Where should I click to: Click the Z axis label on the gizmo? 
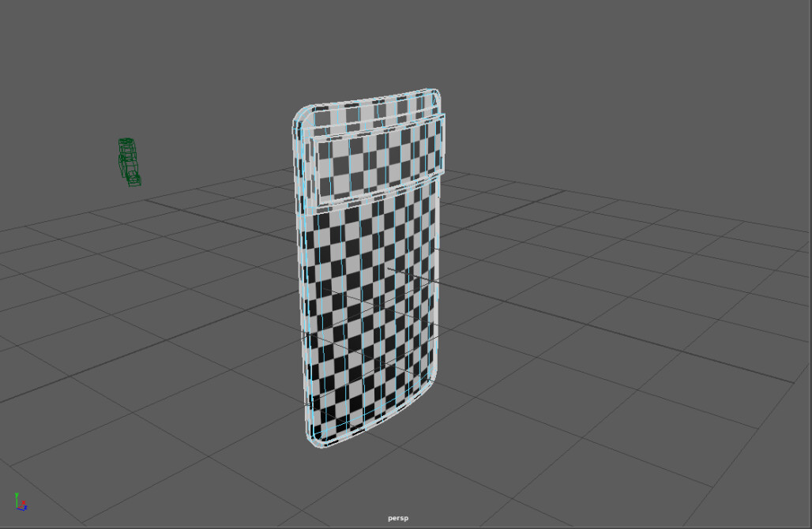tap(25, 507)
